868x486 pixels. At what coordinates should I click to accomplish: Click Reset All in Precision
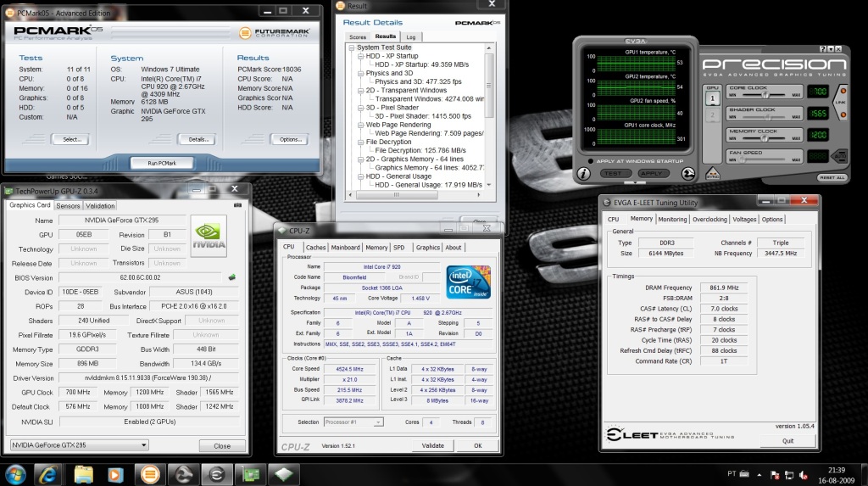point(832,177)
